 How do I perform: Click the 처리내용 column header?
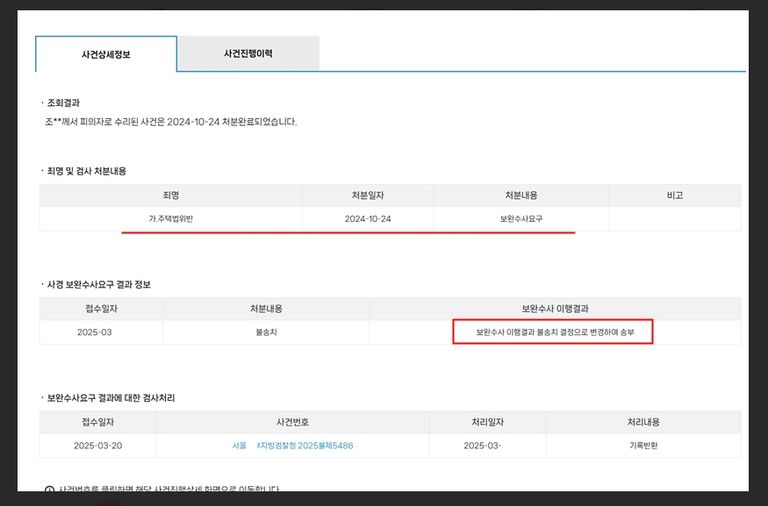(x=643, y=422)
